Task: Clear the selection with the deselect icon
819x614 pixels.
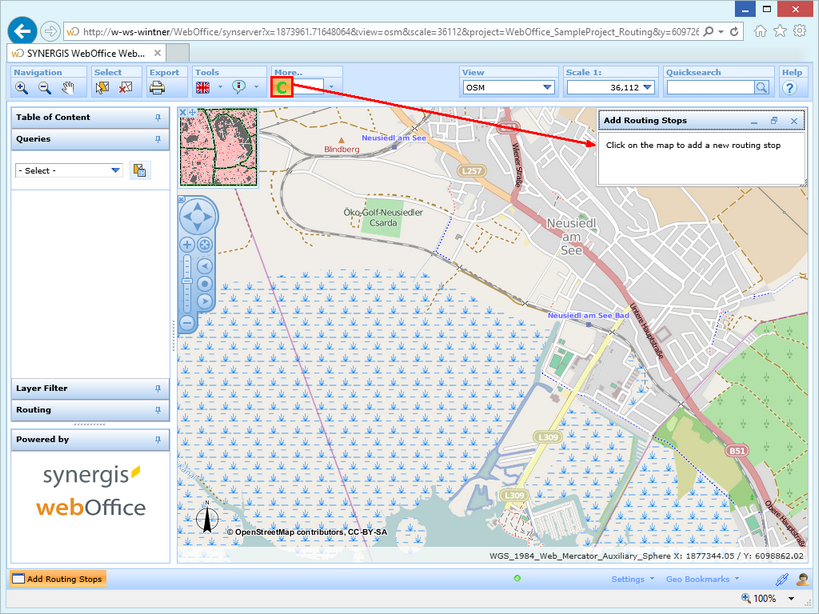Action: [x=125, y=88]
